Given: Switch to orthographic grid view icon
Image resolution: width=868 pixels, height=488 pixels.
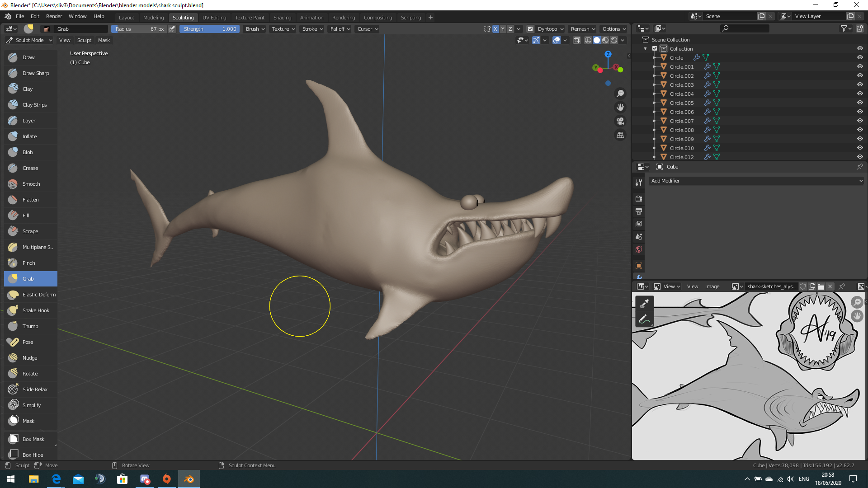Looking at the screenshot, I should [x=620, y=135].
